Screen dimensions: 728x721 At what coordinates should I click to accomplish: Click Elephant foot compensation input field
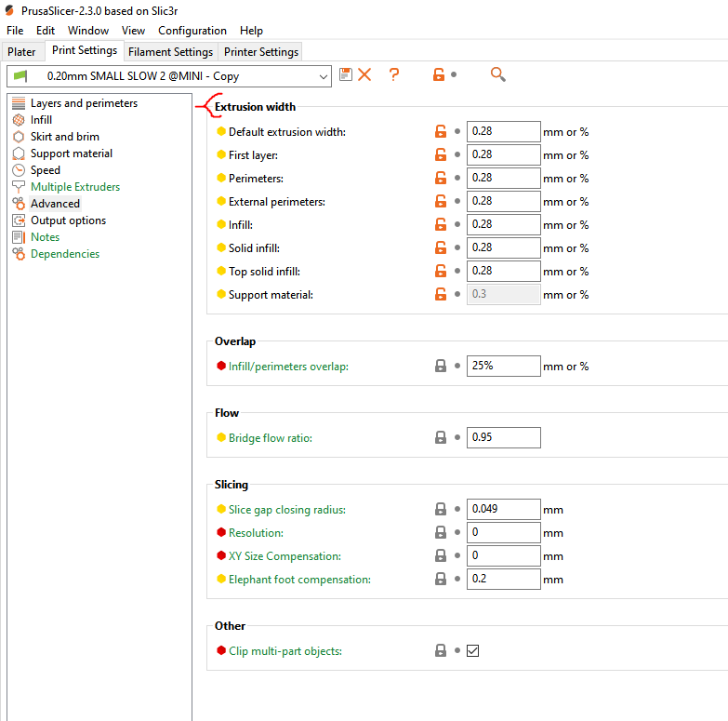(503, 579)
